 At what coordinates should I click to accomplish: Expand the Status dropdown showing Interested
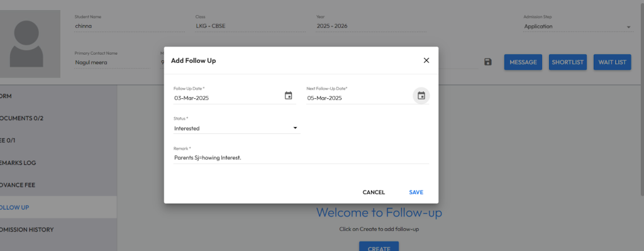coord(237,128)
